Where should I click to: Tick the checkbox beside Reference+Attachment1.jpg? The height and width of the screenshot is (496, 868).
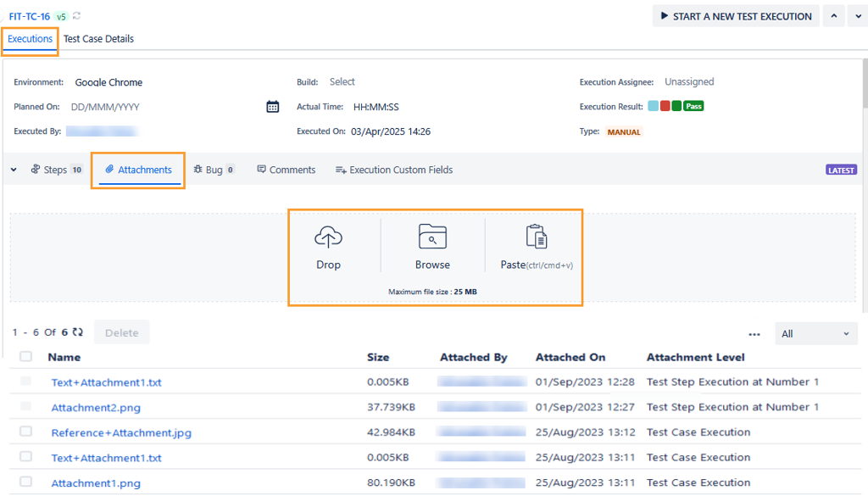[25, 432]
